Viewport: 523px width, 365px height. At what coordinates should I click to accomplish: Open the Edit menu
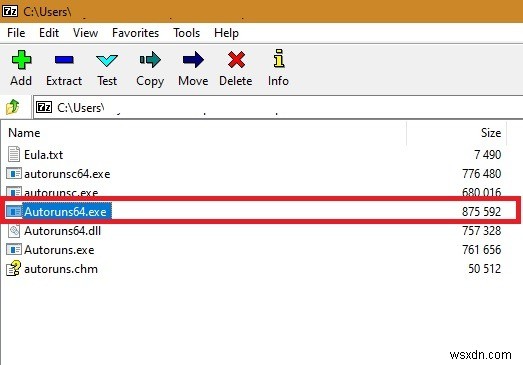pos(49,33)
